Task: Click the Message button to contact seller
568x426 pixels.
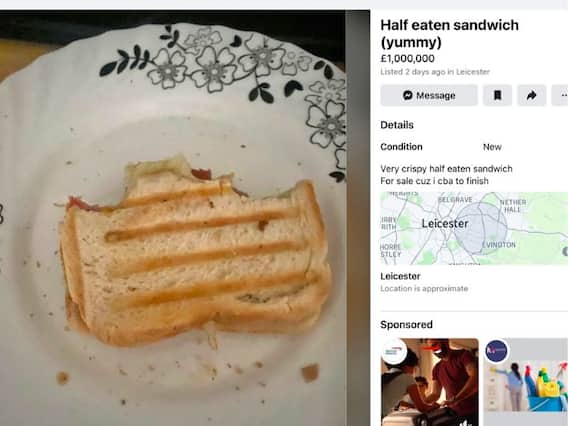Action: point(429,95)
